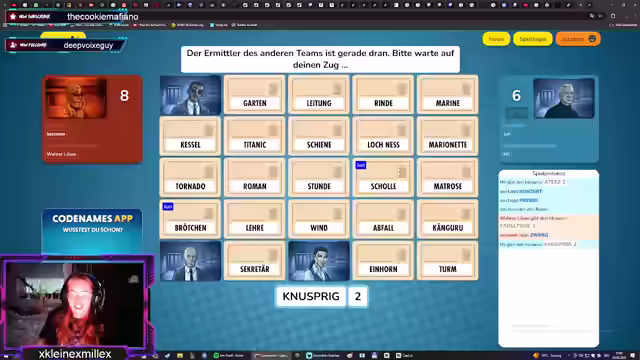Click the waiting-for-turn message banner

point(320,59)
